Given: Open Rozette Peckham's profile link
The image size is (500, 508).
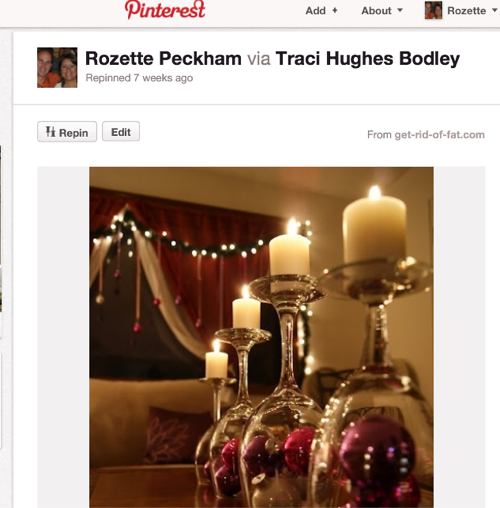Looking at the screenshot, I should click(x=163, y=59).
